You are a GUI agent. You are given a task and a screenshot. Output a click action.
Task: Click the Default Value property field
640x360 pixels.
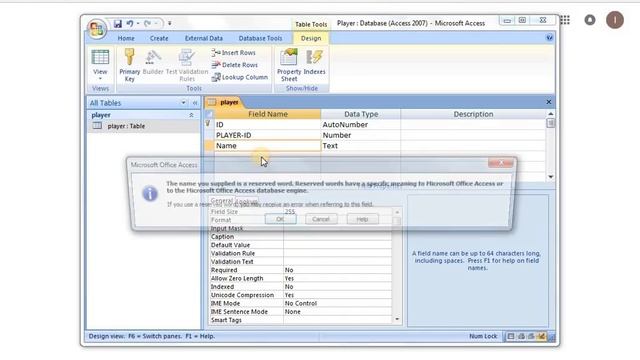[x=338, y=245]
